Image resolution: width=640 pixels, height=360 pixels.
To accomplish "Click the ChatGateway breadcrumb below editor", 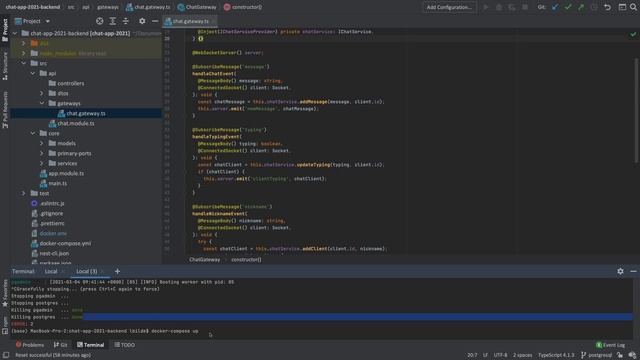I will tap(204, 260).
